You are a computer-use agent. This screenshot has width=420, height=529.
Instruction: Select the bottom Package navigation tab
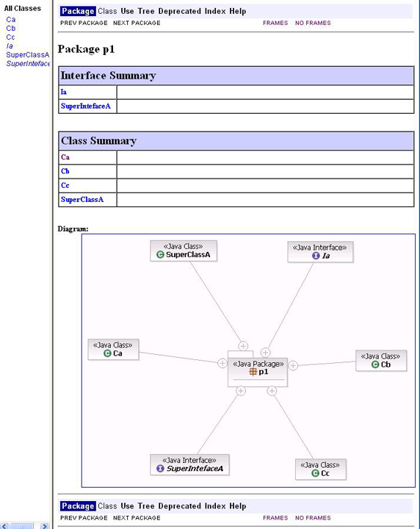click(x=78, y=506)
